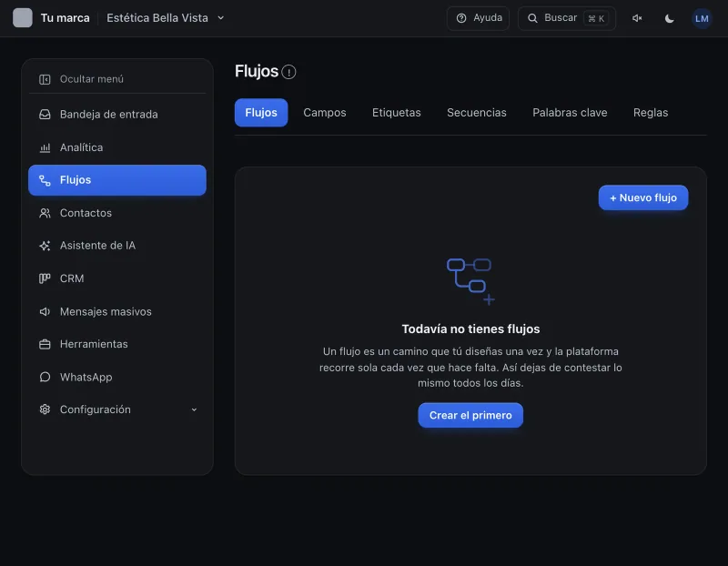Expand the Configuración chevron
The image size is (728, 566).
(x=194, y=409)
